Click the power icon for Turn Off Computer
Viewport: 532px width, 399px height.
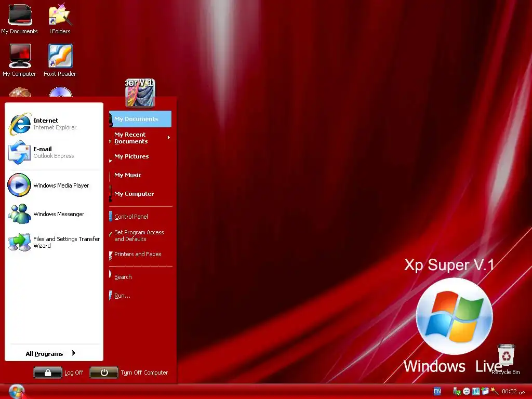point(104,373)
